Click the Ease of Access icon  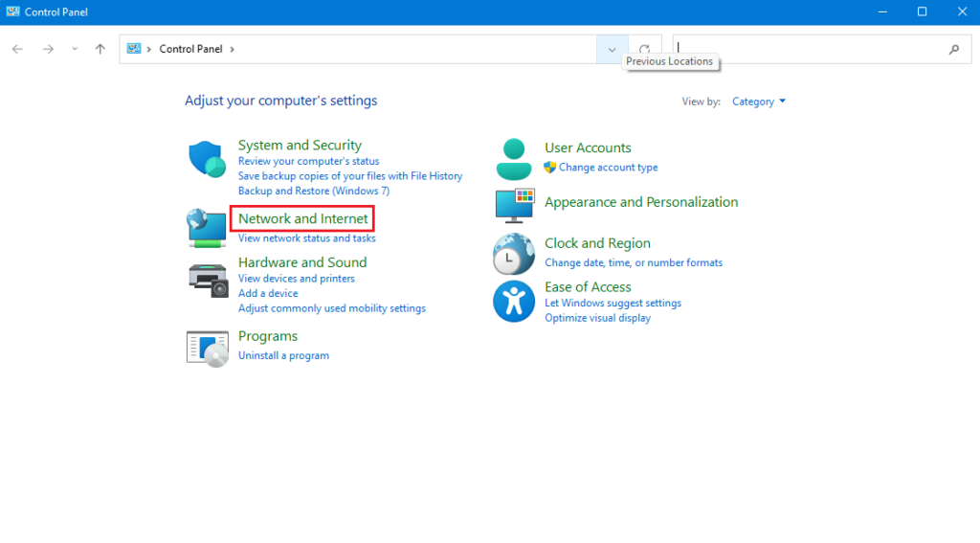(x=514, y=301)
